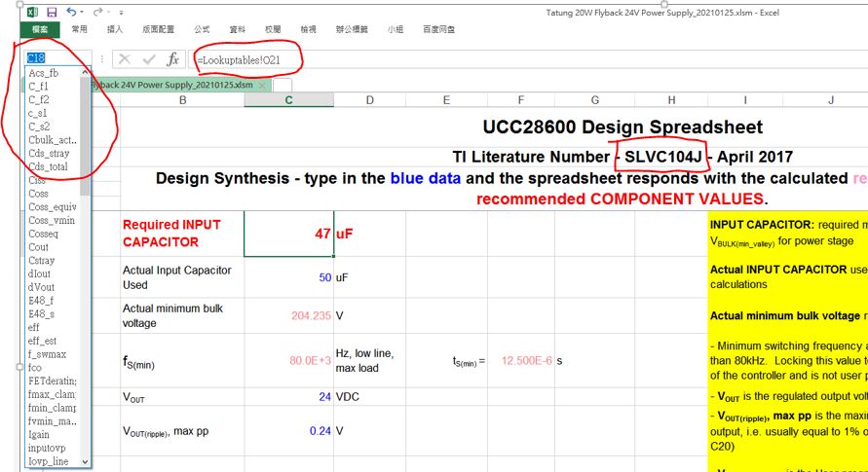The height and width of the screenshot is (472, 868).
Task: Click the Name Box showing C18
Action: coord(58,58)
